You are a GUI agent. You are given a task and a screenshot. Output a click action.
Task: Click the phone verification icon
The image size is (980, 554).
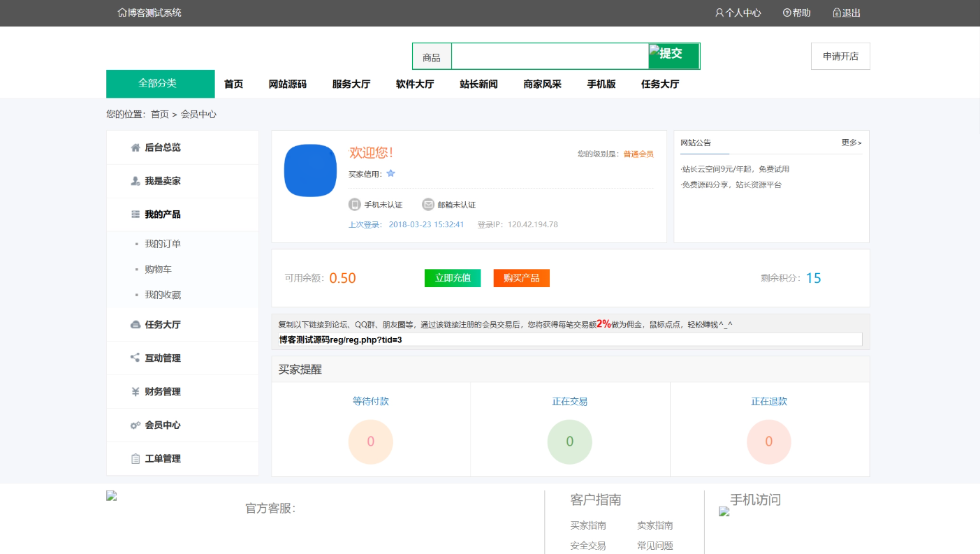pos(355,205)
